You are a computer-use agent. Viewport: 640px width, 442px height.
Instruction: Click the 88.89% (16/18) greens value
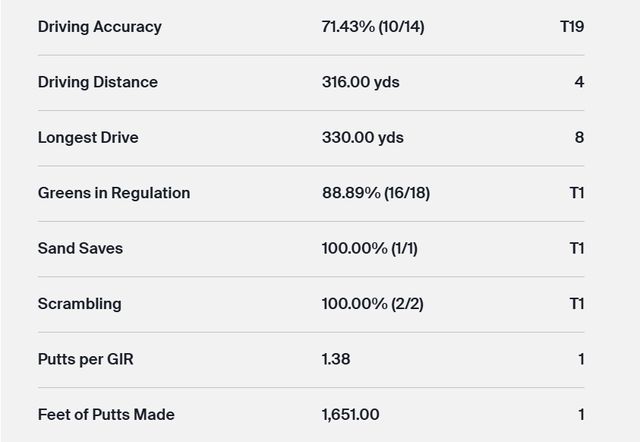coord(375,193)
